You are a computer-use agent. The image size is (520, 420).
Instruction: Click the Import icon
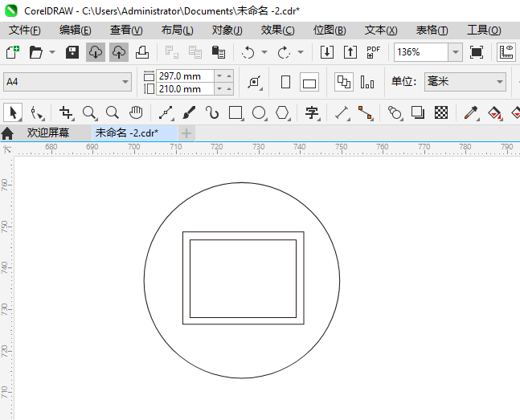(x=327, y=52)
